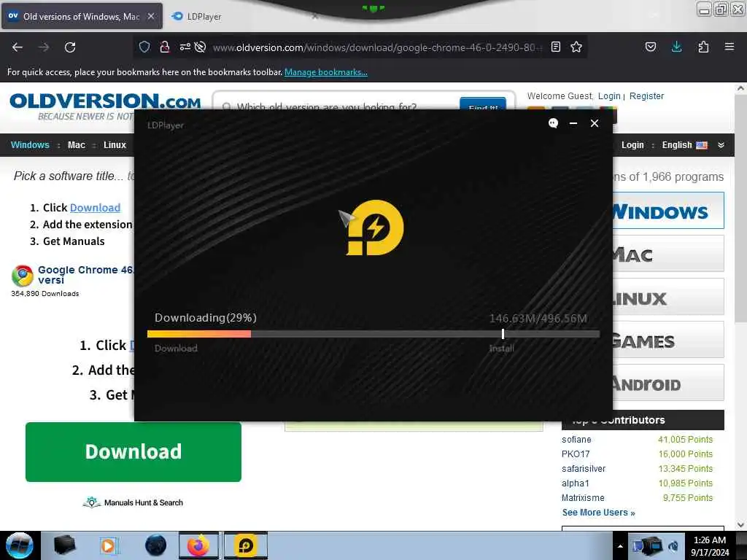Viewport: 747px width, 560px height.
Task: Expand the language dropdown chevron
Action: point(721,145)
